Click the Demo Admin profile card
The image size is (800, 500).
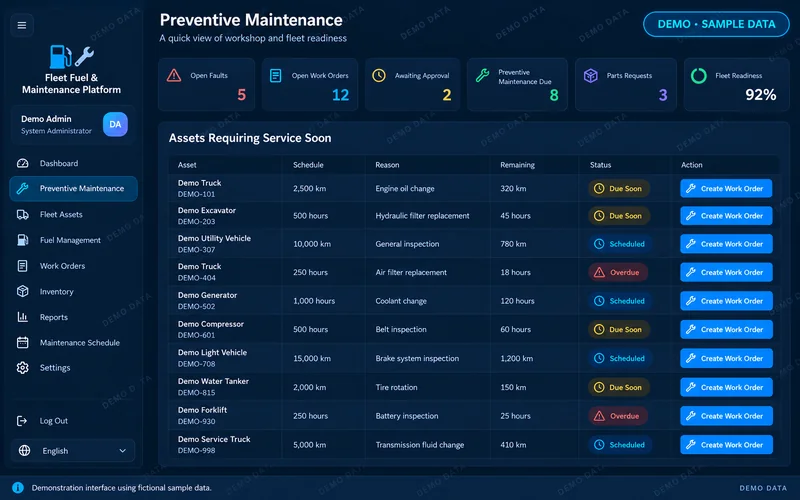click(x=73, y=124)
